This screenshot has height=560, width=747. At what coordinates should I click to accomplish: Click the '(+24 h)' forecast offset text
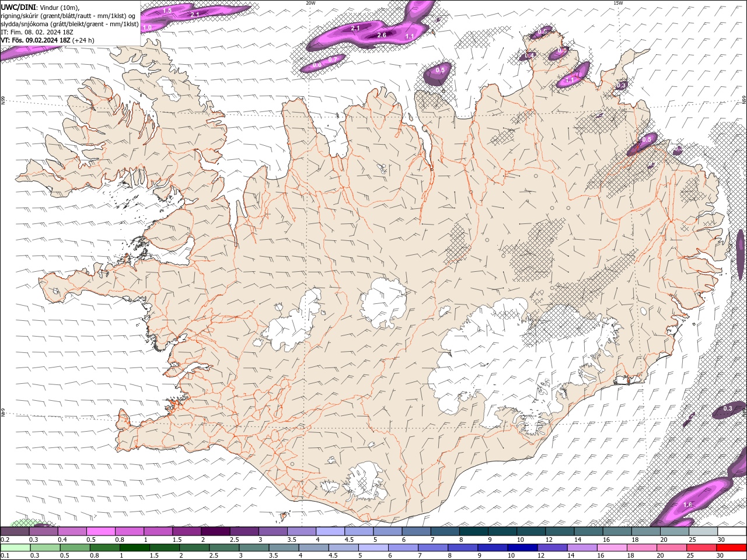[x=83, y=40]
